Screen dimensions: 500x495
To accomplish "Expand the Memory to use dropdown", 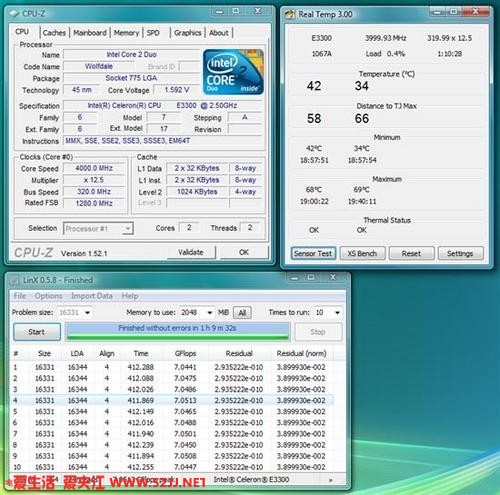I will [210, 313].
